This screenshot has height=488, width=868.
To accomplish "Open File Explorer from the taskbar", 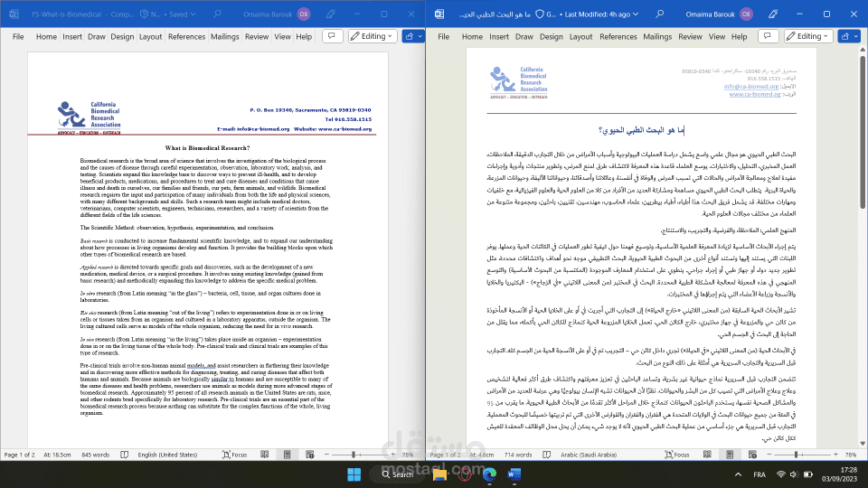I will (x=440, y=474).
